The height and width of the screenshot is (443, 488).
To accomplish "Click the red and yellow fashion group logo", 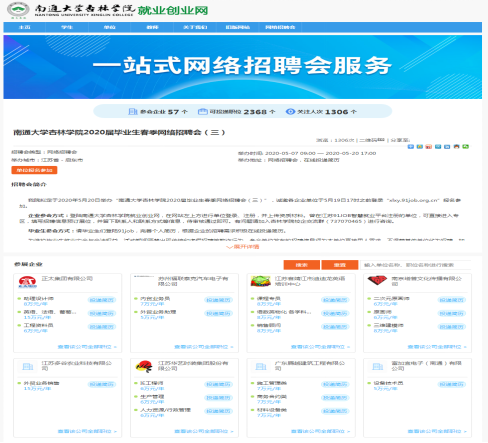I will [144, 366].
